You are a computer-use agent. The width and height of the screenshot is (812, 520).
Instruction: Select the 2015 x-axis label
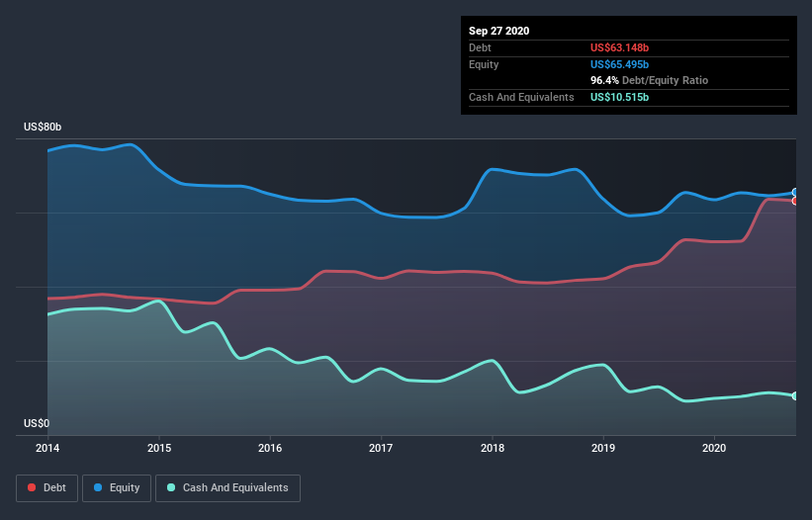(159, 448)
